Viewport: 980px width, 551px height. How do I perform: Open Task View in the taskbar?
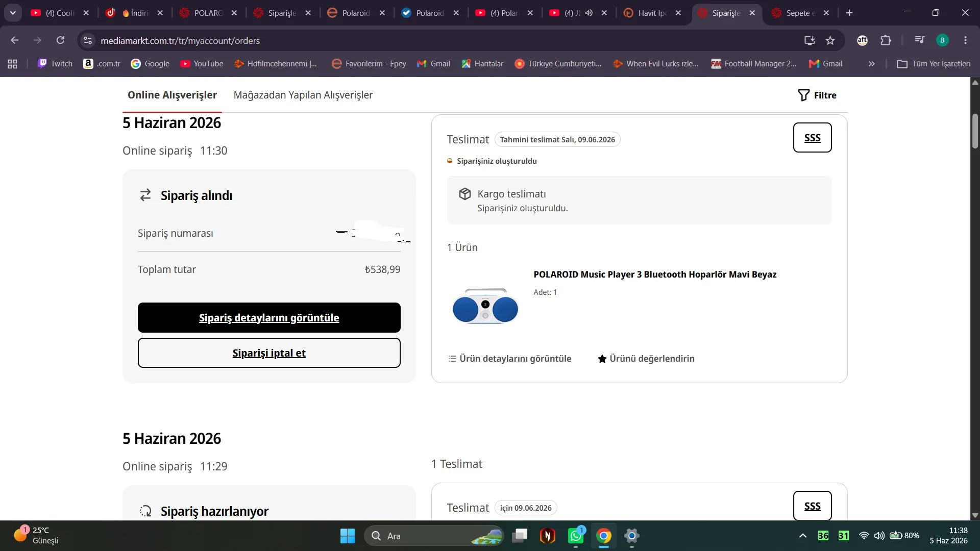pyautogui.click(x=520, y=536)
